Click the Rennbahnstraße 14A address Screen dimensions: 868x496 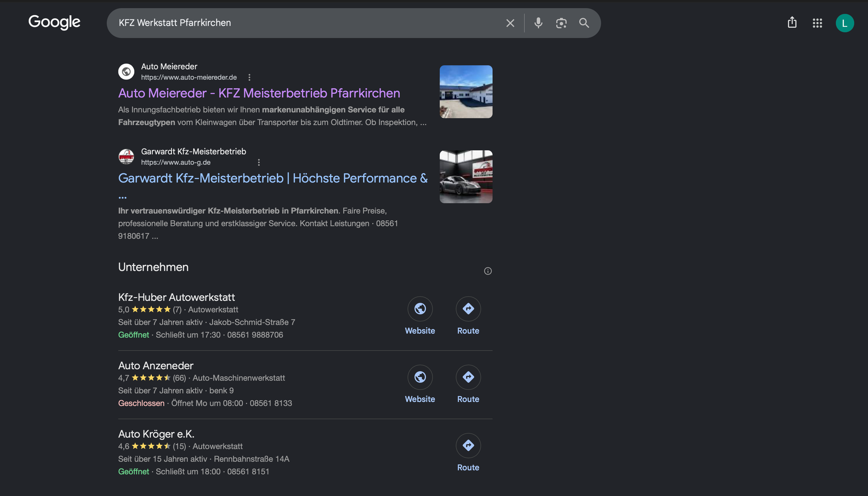click(252, 459)
